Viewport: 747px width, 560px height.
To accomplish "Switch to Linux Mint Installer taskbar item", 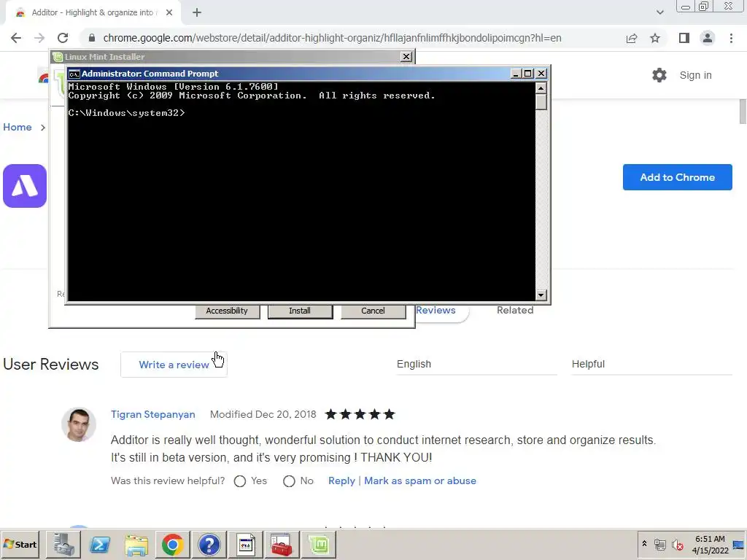I will 319,544.
